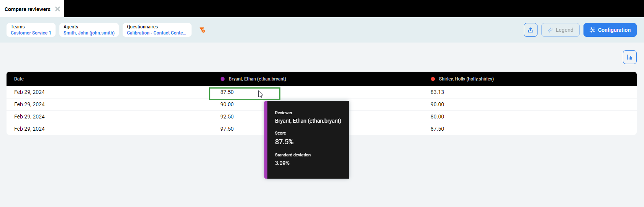Viewport: 644px width, 207px height.
Task: Click Ethan's 97.50 score cell
Action: coord(227,129)
